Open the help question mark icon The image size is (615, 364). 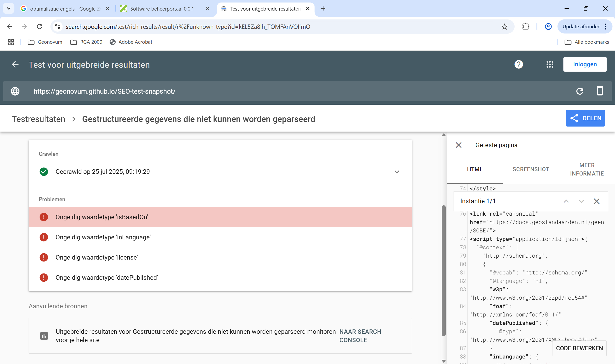coord(518,65)
